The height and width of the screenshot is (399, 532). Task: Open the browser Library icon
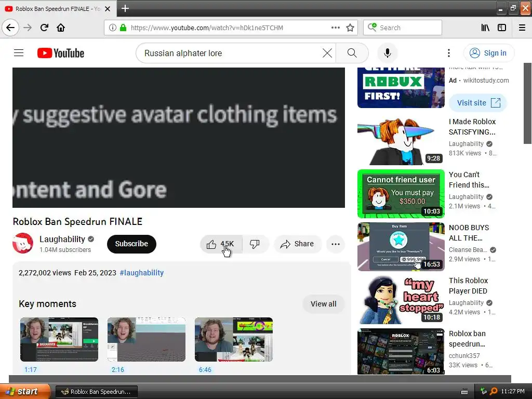(486, 28)
